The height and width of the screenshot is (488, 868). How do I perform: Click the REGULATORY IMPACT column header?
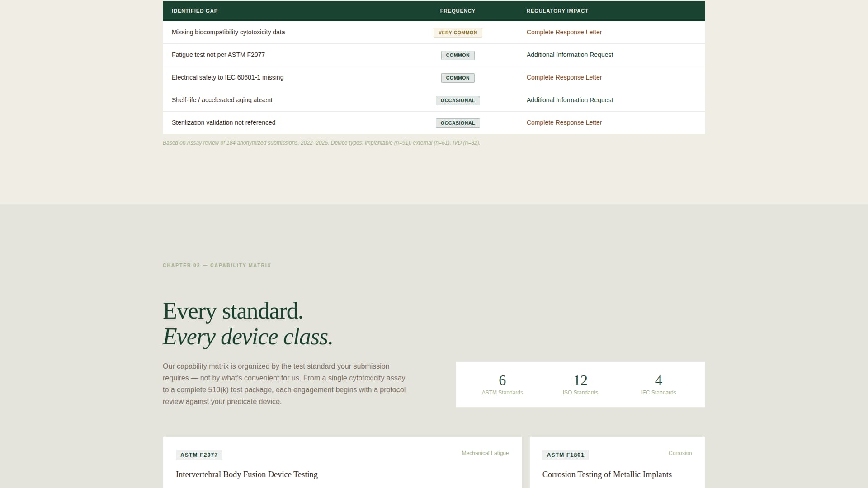557,10
